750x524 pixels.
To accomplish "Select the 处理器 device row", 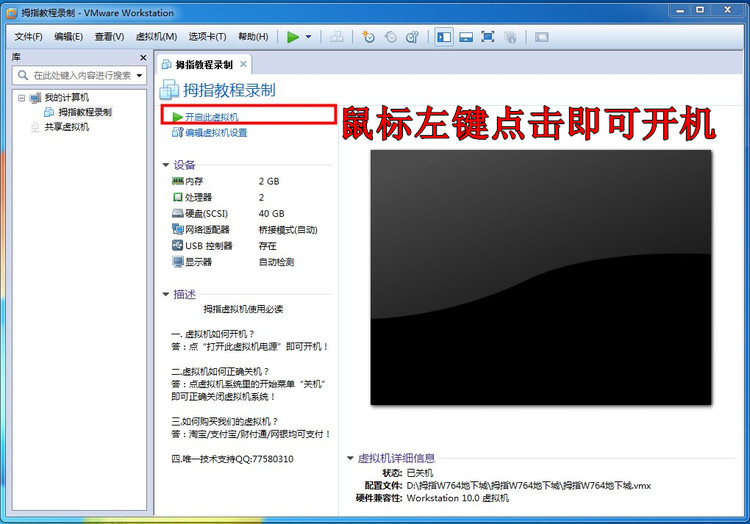I will coord(244,197).
